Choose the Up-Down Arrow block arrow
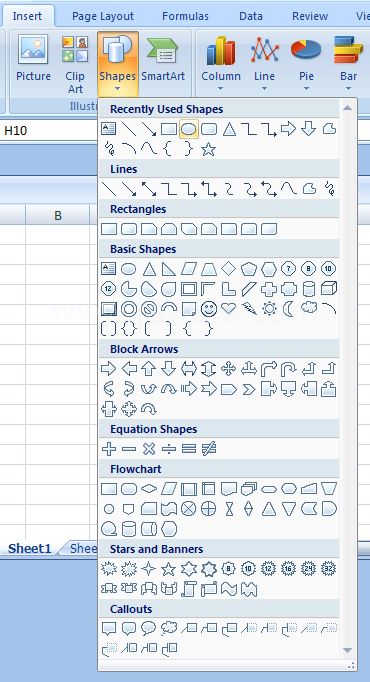Screen dimensions: 370x682 209,369
